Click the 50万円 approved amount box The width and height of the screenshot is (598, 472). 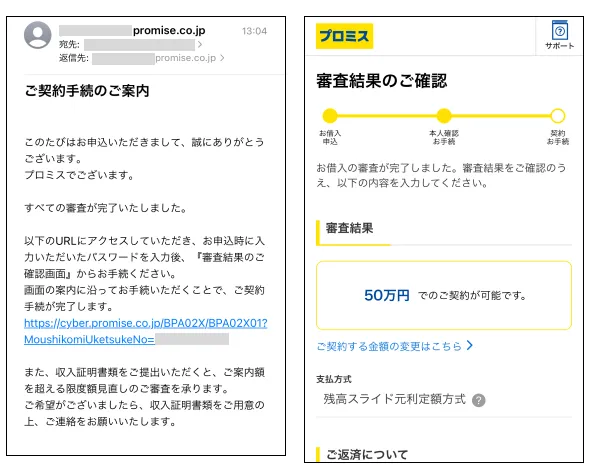coord(444,295)
